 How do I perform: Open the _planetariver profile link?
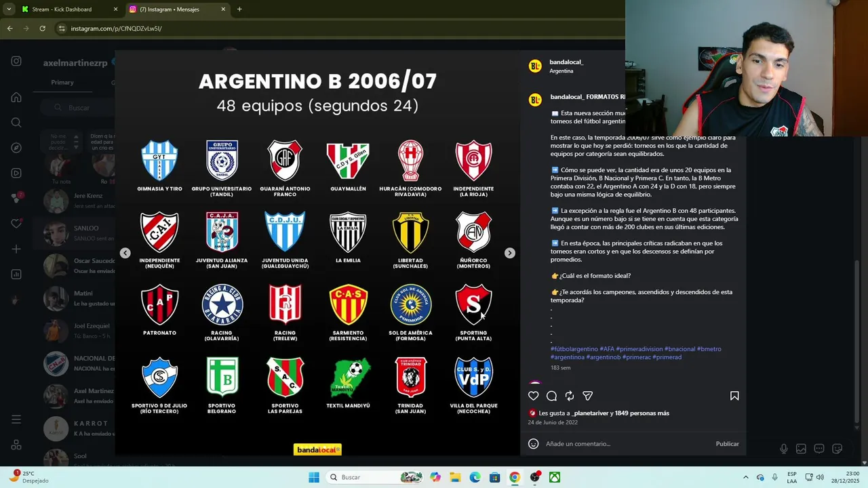(x=589, y=413)
